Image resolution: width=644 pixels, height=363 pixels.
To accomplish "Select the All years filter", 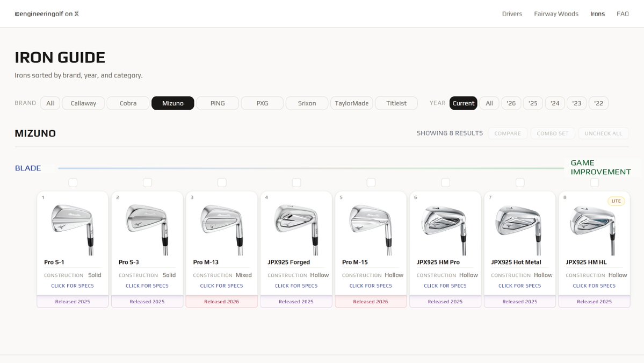I will (489, 103).
